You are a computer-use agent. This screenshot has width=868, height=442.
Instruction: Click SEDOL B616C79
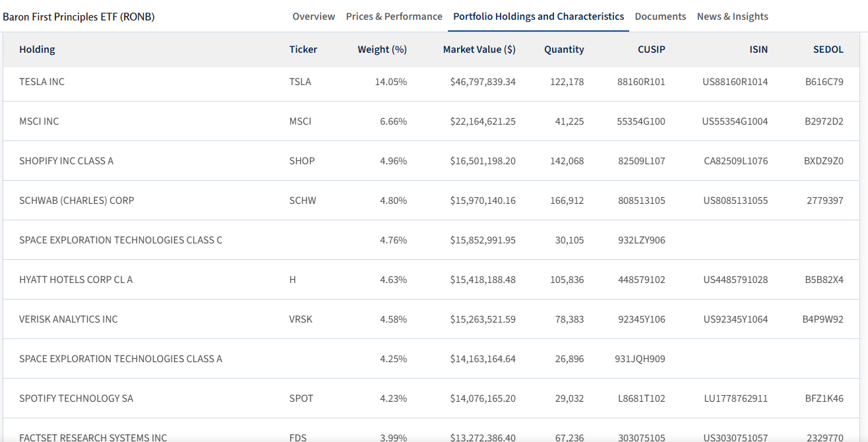(x=824, y=82)
